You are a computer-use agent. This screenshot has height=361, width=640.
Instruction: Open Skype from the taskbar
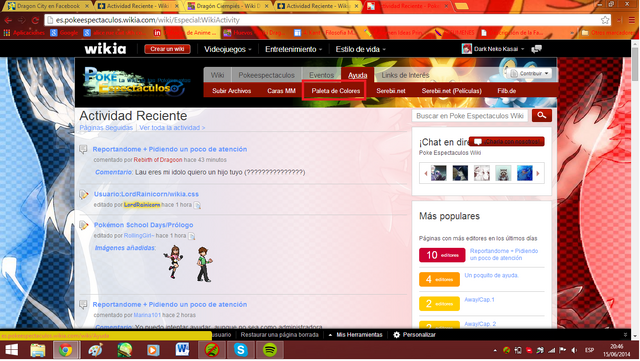[x=240, y=350]
